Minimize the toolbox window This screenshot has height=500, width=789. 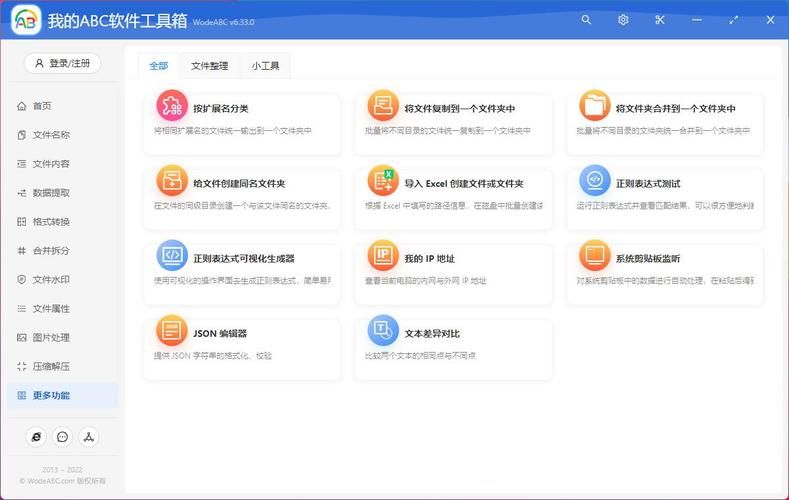[696, 20]
